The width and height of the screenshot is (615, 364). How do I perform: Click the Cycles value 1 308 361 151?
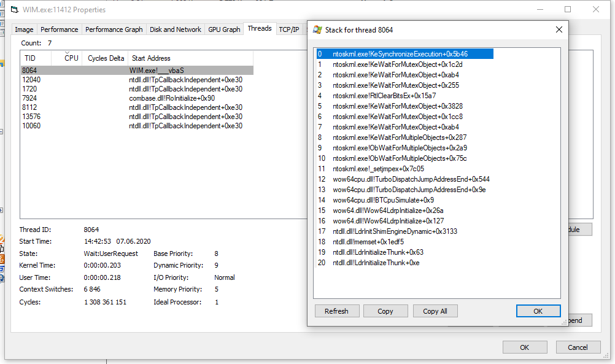tap(105, 302)
